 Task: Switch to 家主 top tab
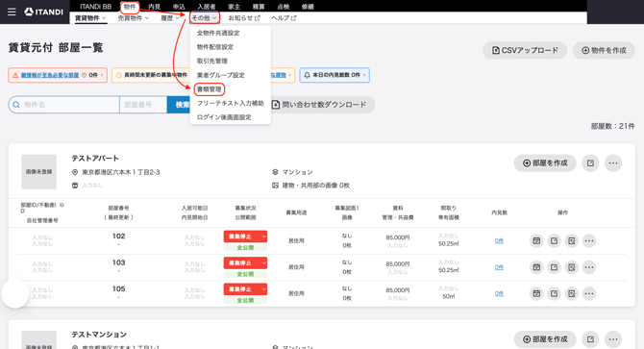(x=235, y=7)
